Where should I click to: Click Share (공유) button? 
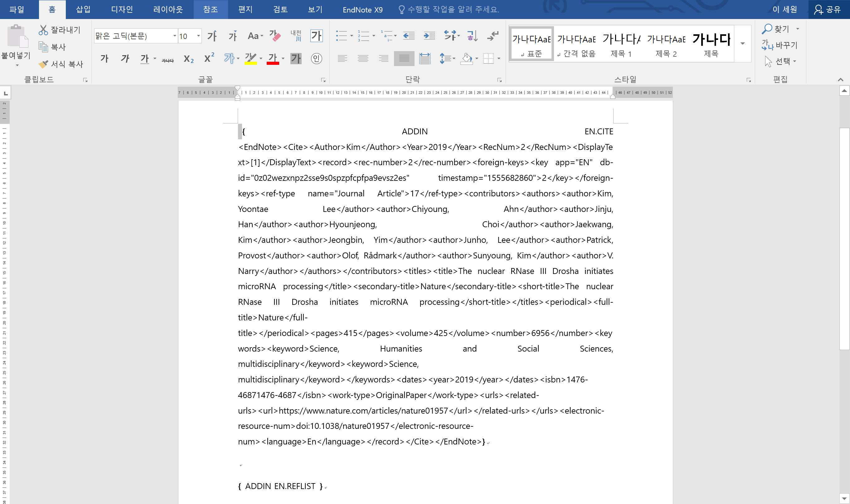click(828, 10)
